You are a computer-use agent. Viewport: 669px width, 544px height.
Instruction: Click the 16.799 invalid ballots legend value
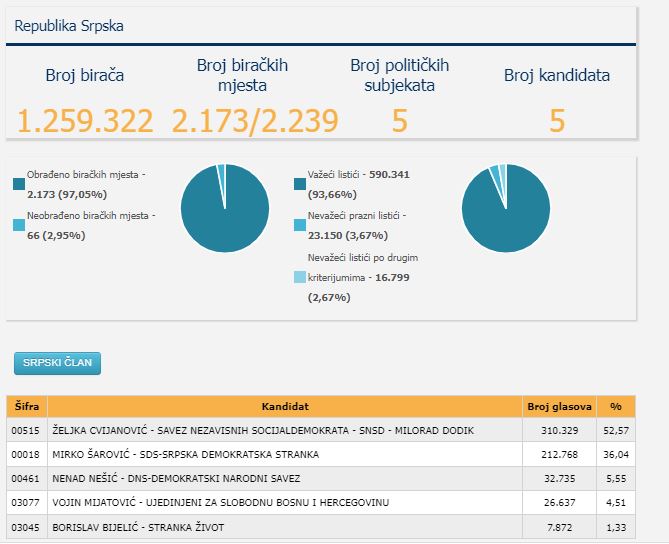click(x=392, y=278)
